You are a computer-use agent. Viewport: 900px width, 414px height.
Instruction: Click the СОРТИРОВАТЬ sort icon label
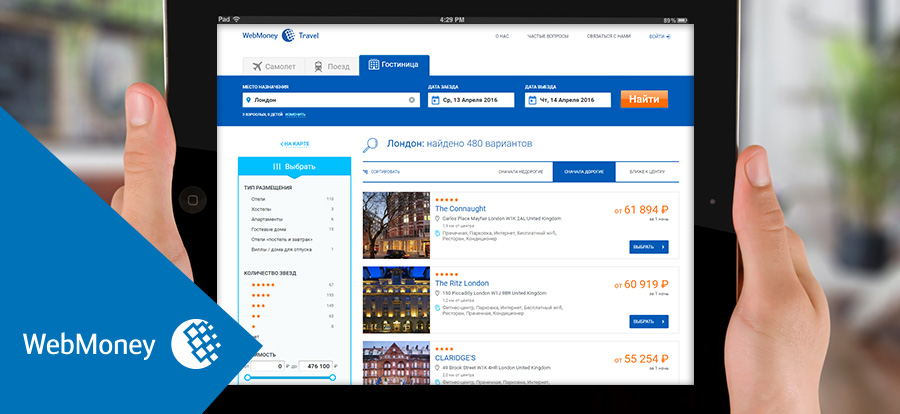382,172
